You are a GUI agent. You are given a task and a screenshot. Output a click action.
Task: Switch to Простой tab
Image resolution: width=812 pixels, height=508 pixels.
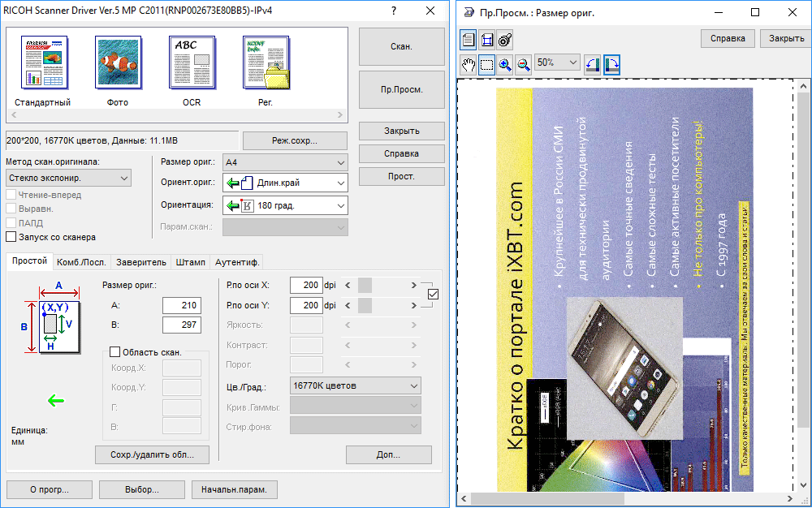[x=29, y=260]
